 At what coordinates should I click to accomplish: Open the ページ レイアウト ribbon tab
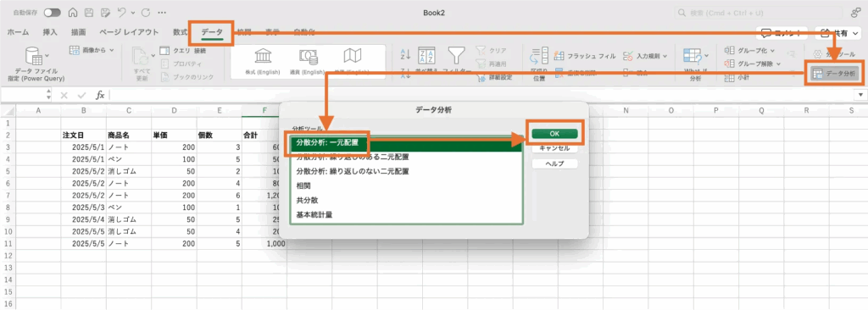tap(129, 32)
